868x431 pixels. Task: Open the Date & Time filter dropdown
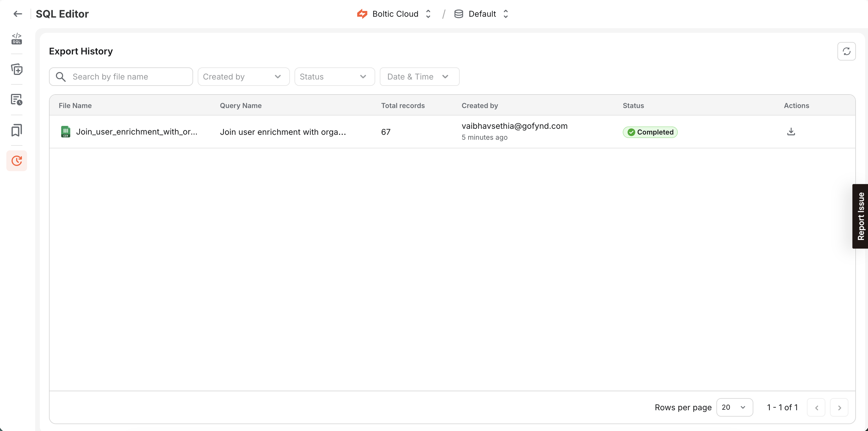pos(419,77)
